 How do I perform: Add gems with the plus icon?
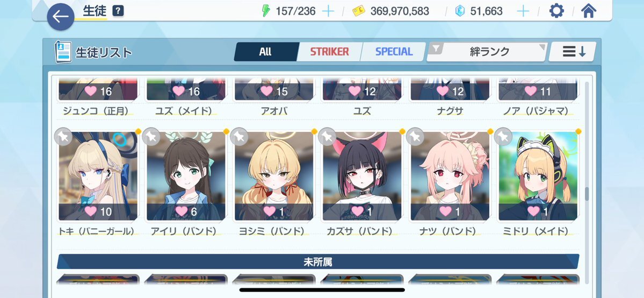[x=523, y=11]
